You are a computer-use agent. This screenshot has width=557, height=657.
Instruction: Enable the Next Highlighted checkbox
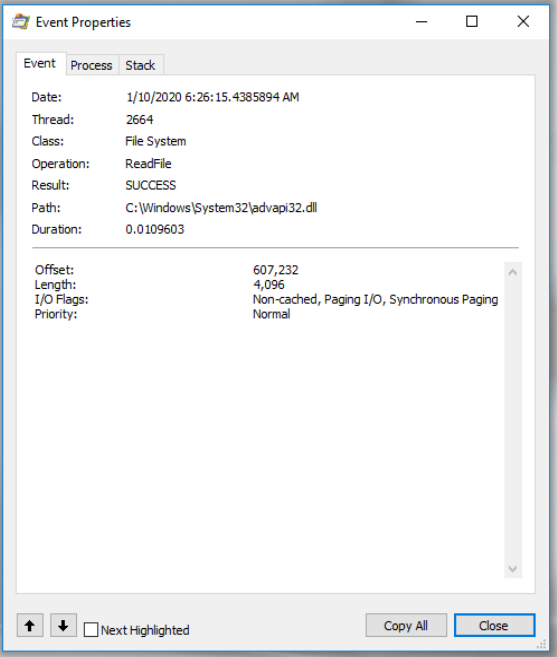(91, 630)
